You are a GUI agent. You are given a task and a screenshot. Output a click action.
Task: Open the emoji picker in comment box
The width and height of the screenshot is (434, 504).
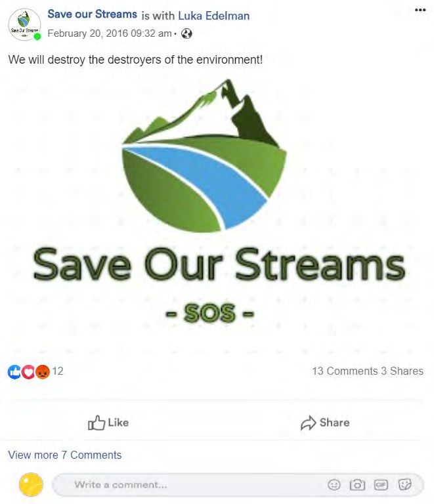[x=334, y=484]
